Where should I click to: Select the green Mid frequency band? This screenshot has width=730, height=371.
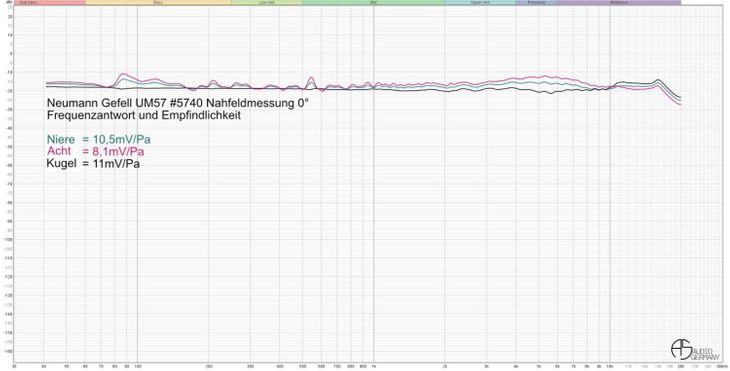[x=373, y=2]
